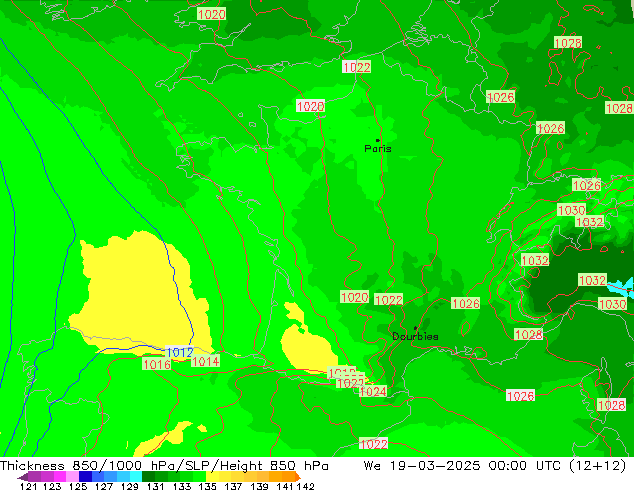Click the cyan patch beside the 1030 label

[621, 287]
